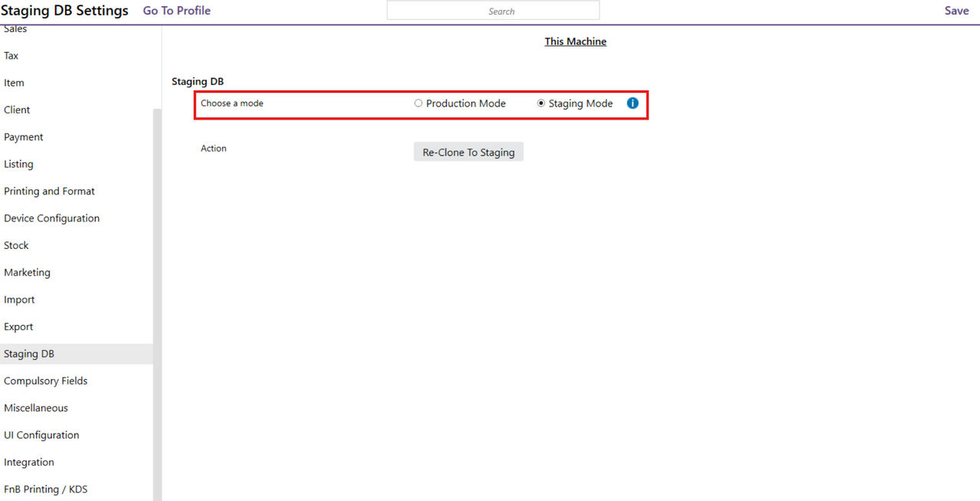Switch to Payment settings
Screen dimensions: 980x501
pyautogui.click(x=24, y=137)
